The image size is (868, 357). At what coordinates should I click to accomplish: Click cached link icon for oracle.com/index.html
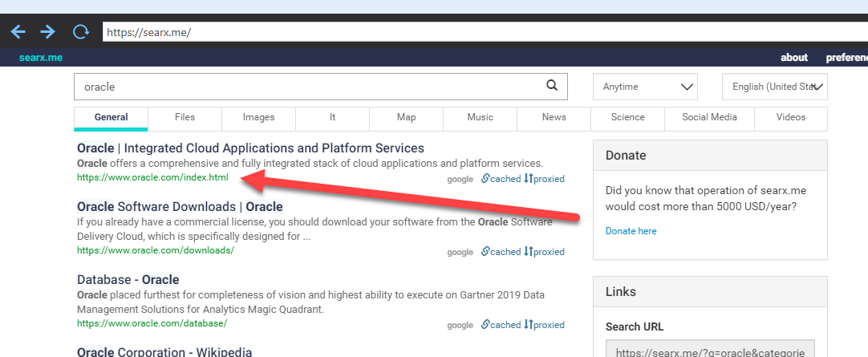[485, 178]
